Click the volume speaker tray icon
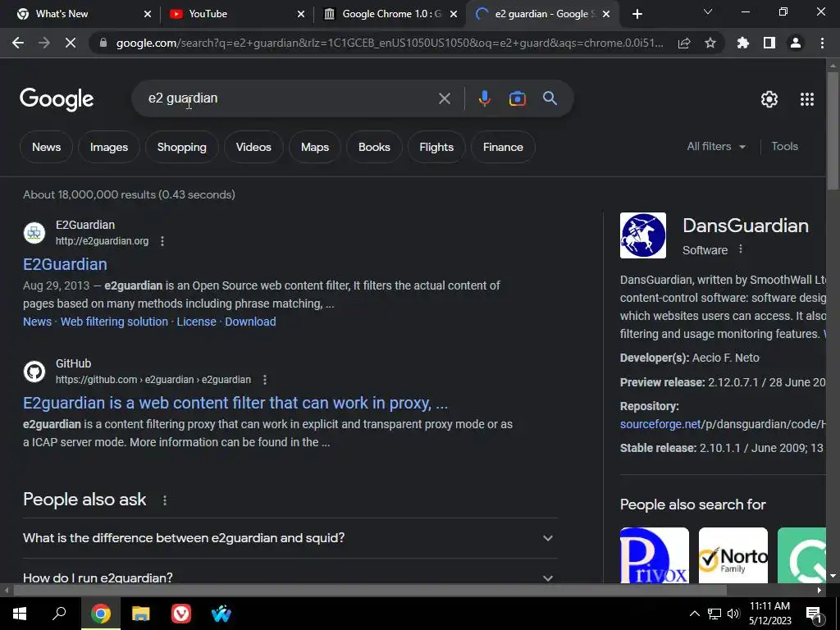 (x=733, y=614)
